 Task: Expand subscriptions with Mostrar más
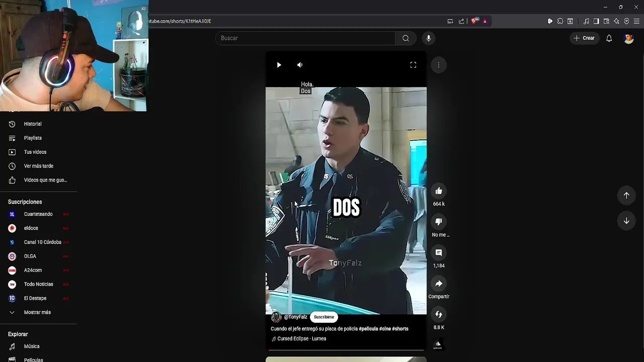click(38, 313)
